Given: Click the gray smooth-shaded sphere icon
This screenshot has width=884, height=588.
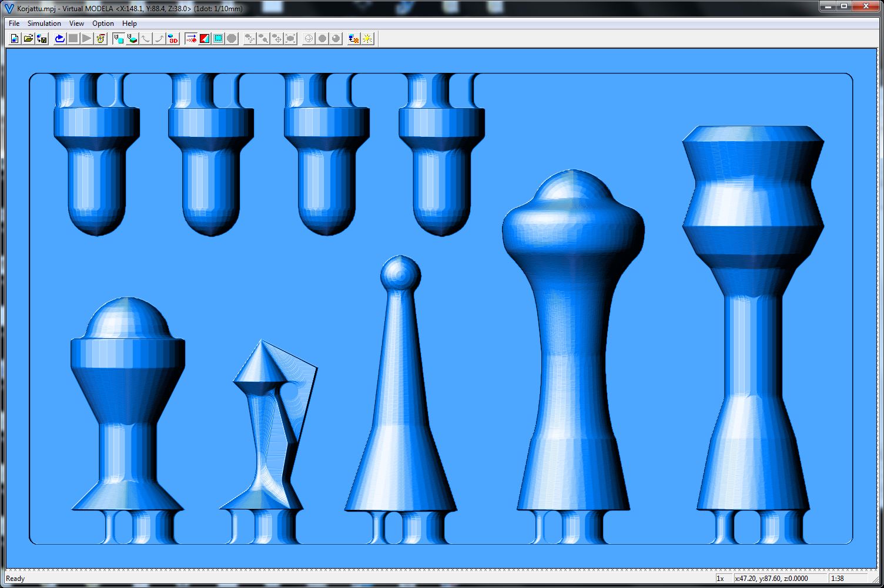Looking at the screenshot, I should 336,39.
